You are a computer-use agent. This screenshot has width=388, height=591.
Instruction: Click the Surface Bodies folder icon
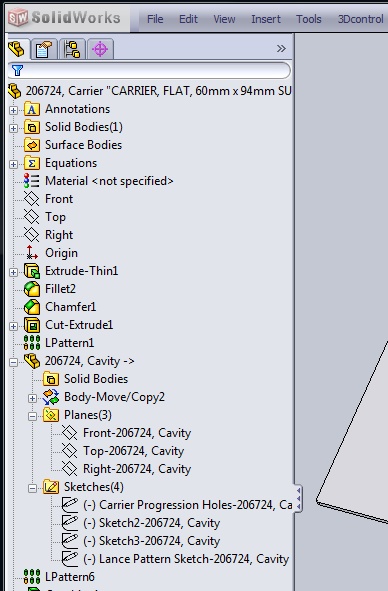[32, 145]
